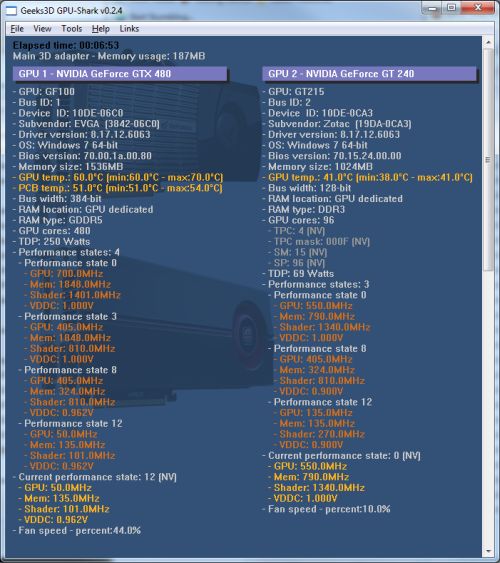Click 'Fan speed - percent:10.0%' line
The image size is (500, 563).
(326, 509)
